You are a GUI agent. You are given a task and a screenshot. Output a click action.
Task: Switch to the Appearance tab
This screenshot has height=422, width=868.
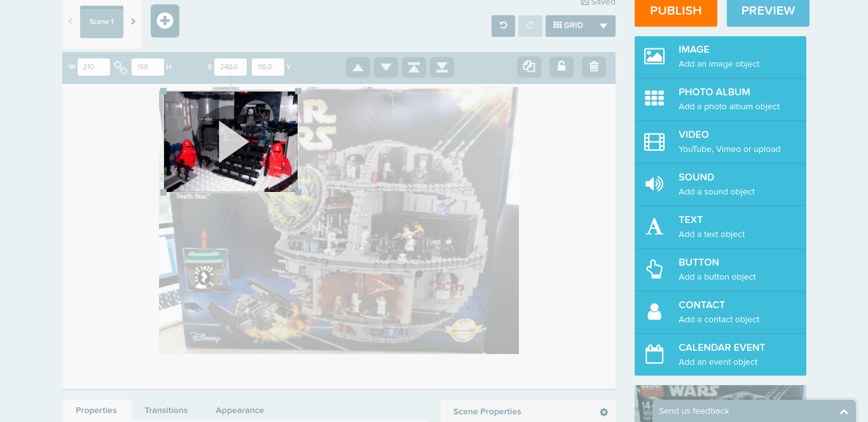click(x=240, y=411)
